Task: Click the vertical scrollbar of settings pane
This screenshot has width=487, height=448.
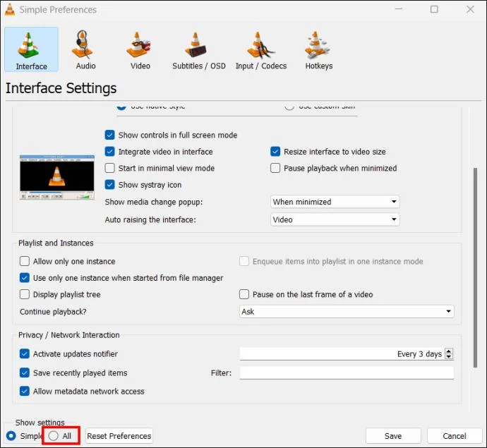Action: [x=475, y=267]
